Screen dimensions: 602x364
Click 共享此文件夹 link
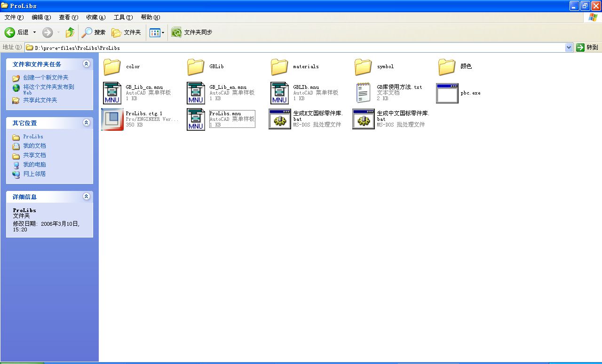[x=40, y=100]
